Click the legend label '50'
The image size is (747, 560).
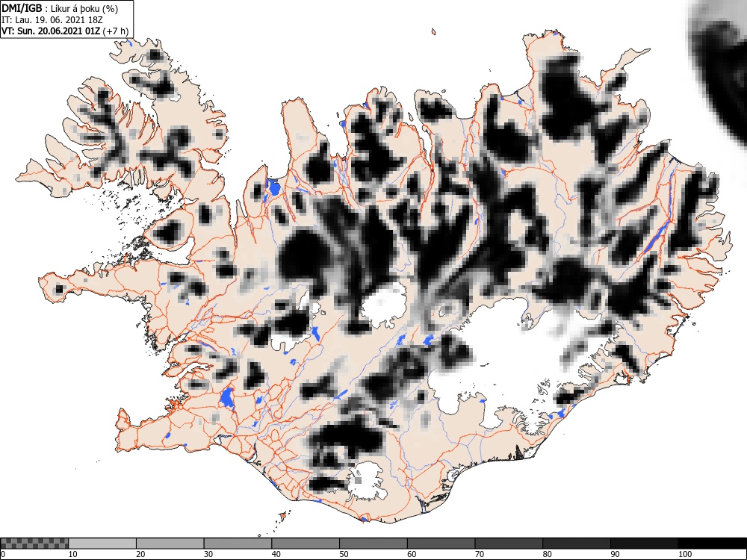(344, 554)
